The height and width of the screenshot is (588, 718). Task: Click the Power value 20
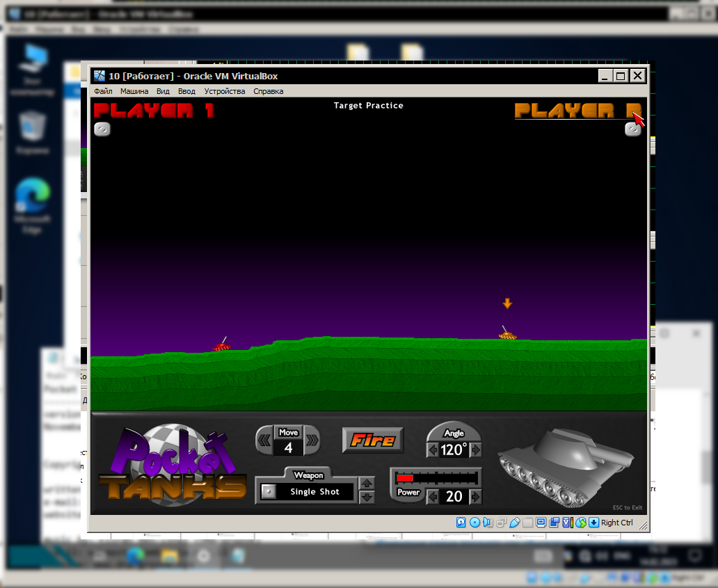(454, 496)
